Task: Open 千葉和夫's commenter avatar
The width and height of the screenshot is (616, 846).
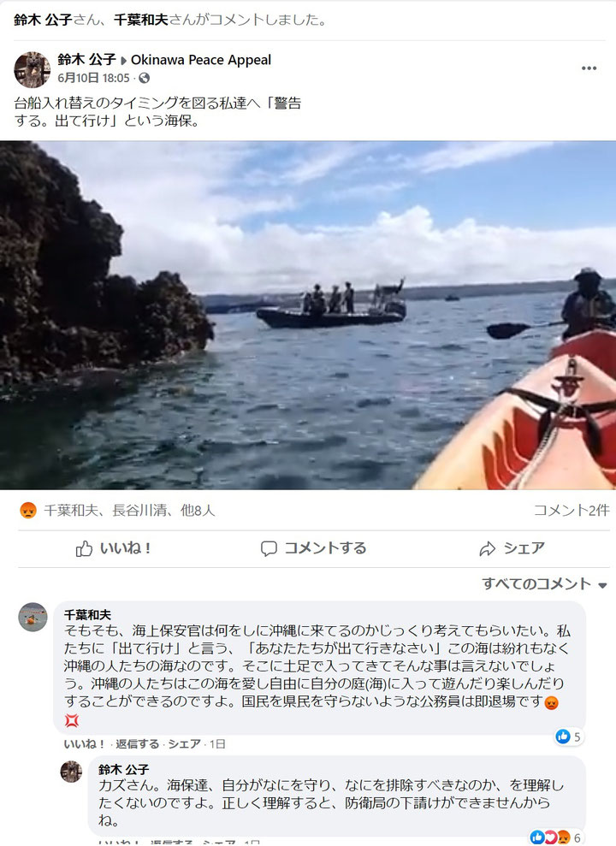Action: (33, 617)
